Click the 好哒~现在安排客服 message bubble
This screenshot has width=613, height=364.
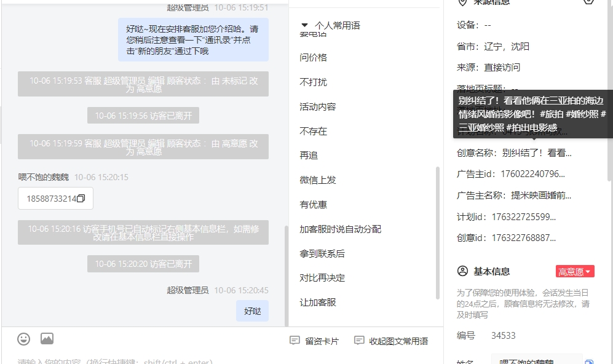coord(193,40)
